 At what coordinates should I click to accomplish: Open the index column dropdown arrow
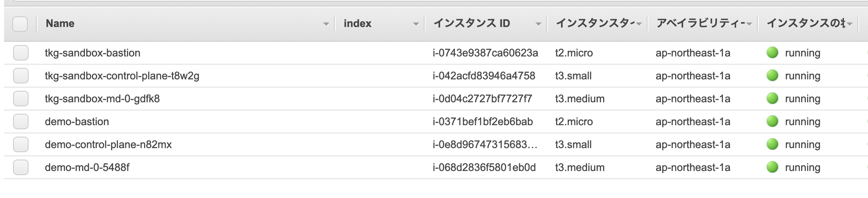pos(416,24)
